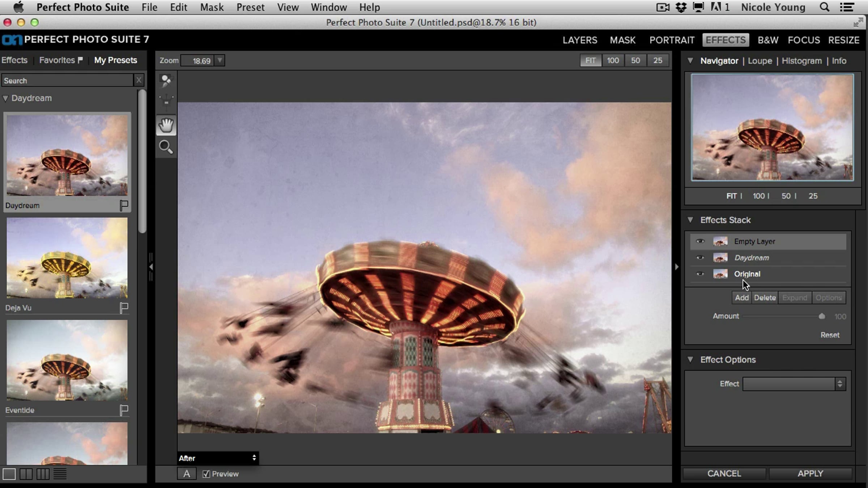The height and width of the screenshot is (488, 868).
Task: Collapse the Effect Options panel
Action: point(690,359)
